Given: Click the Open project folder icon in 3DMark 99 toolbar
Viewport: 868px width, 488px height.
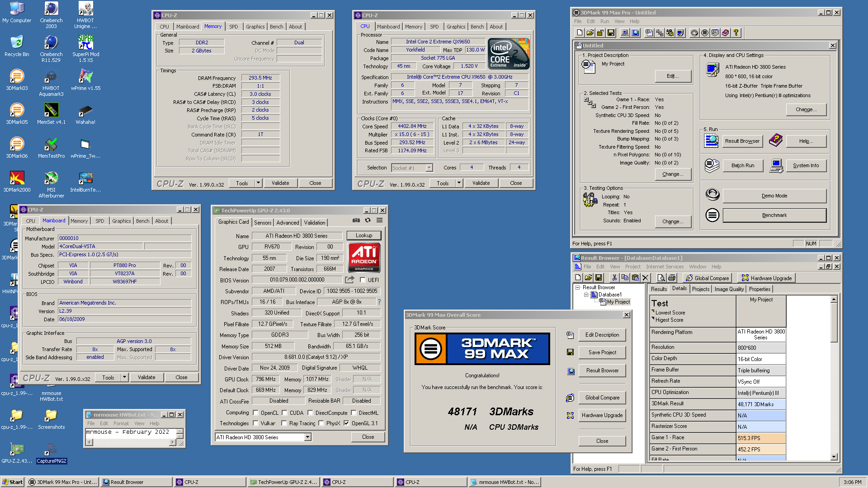Looking at the screenshot, I should (590, 33).
